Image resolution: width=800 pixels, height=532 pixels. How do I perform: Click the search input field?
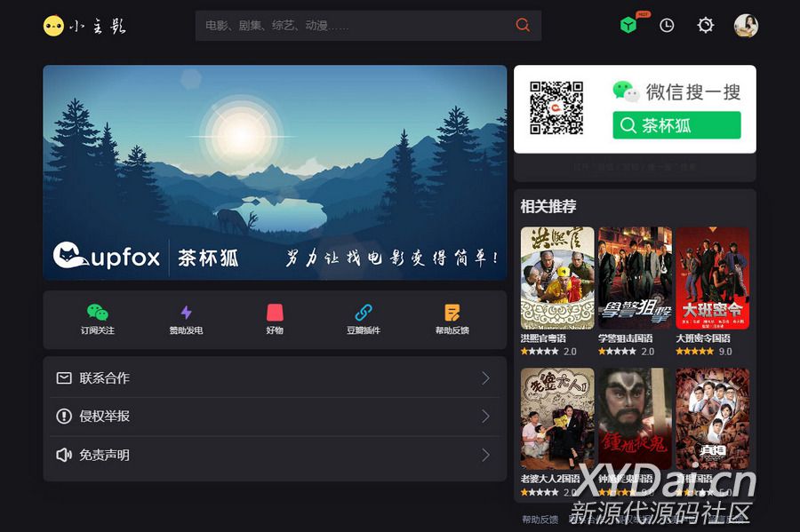[x=356, y=26]
